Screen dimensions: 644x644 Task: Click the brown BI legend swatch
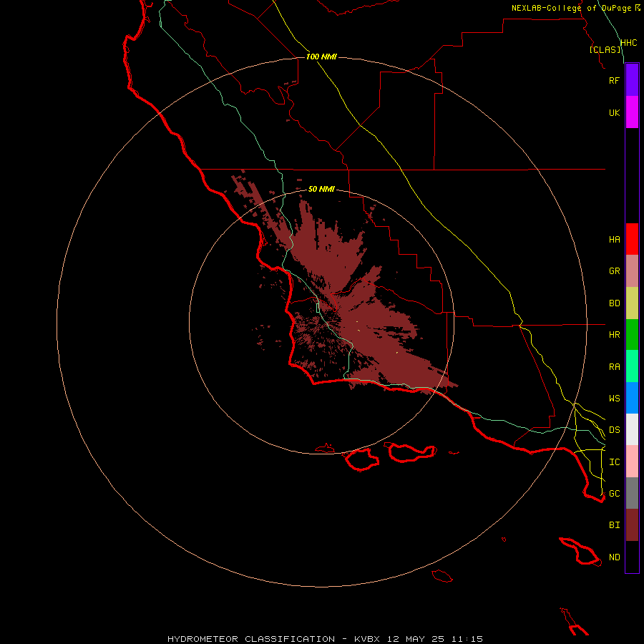coord(632,525)
